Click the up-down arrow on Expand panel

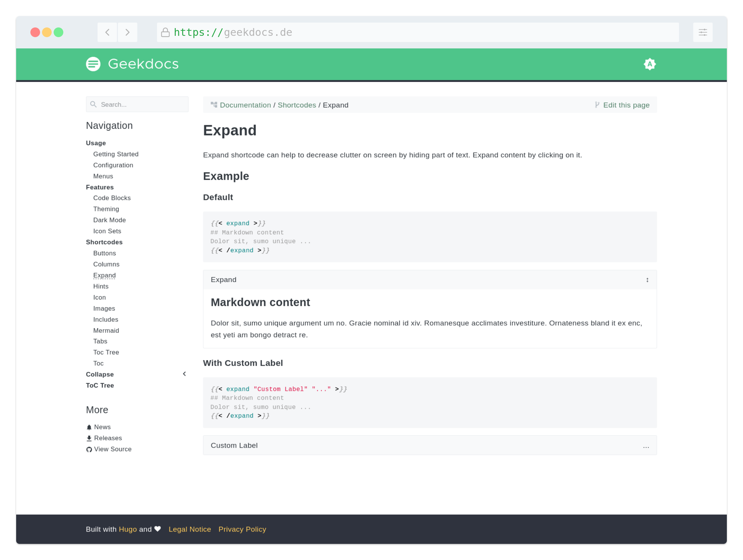(x=647, y=280)
